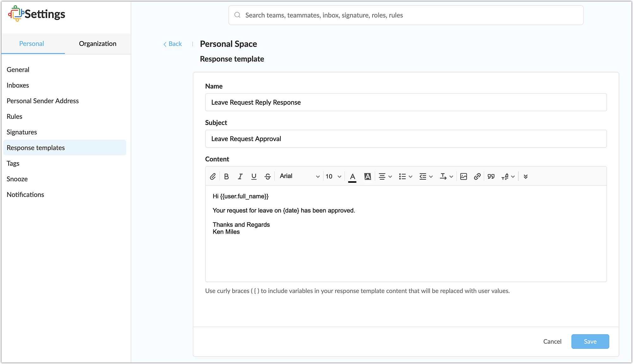Insert a block quote
The width and height of the screenshot is (633, 364).
491,176
